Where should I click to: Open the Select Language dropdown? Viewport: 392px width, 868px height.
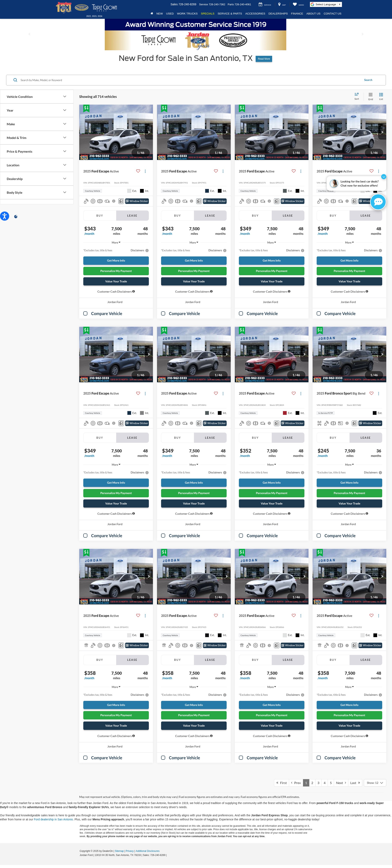click(x=326, y=4)
